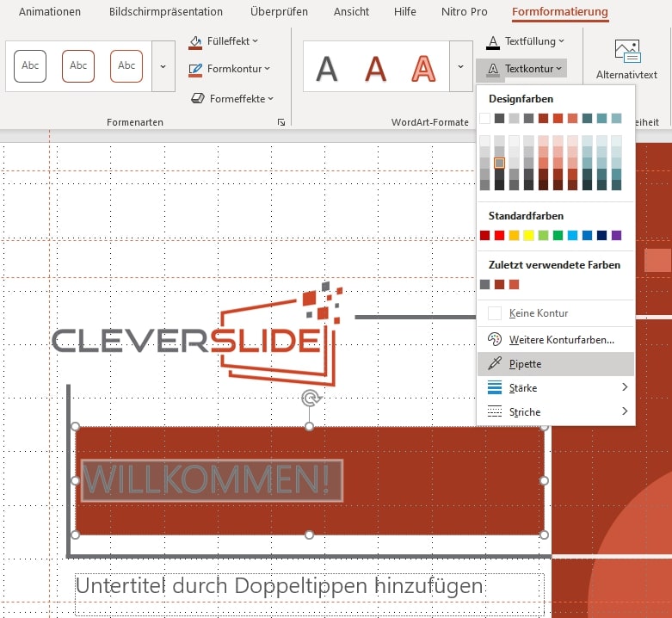Click the bottom-center handle of the text box
Viewport: 672px width, 618px height.
click(310, 535)
